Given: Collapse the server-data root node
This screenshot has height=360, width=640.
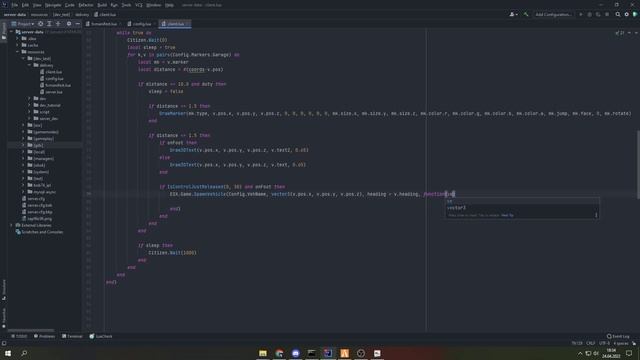Looking at the screenshot, I should point(11,32).
